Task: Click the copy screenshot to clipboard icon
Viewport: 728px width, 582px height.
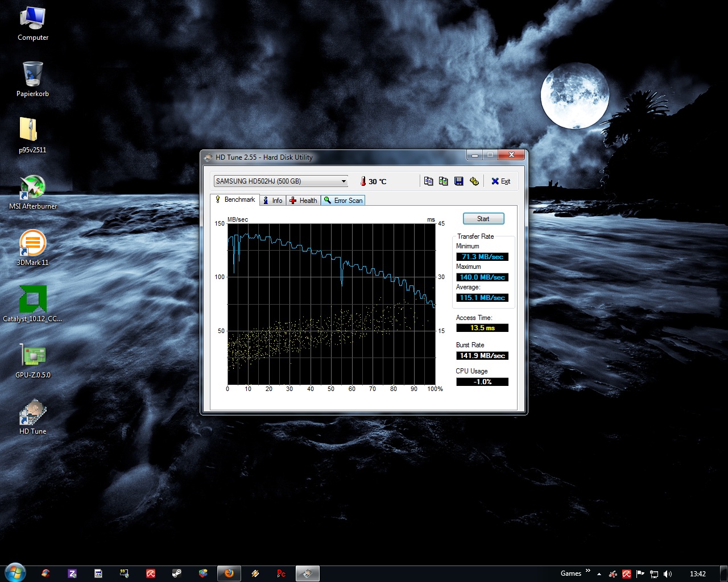Action: [444, 181]
